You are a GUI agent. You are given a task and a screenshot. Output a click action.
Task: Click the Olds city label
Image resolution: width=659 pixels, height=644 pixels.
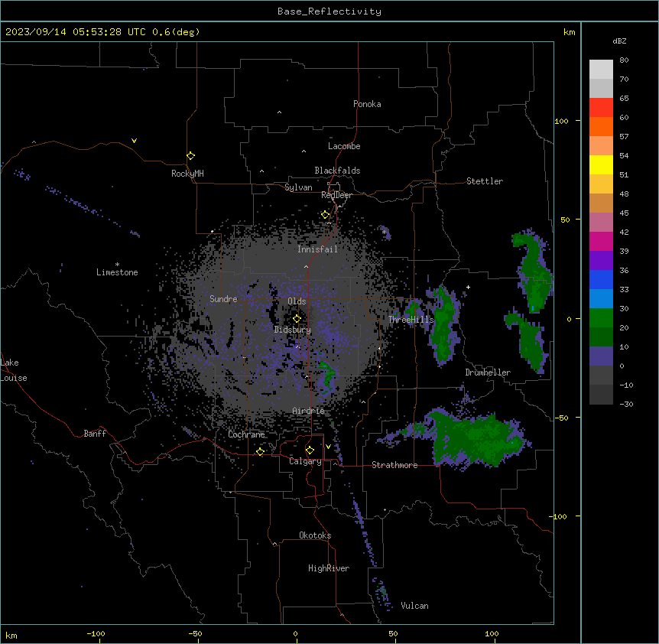297,301
